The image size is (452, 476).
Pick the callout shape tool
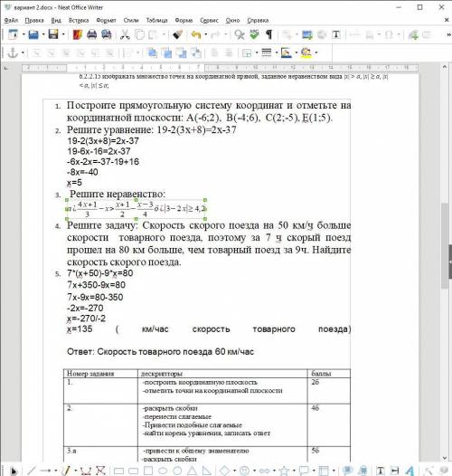point(304,471)
